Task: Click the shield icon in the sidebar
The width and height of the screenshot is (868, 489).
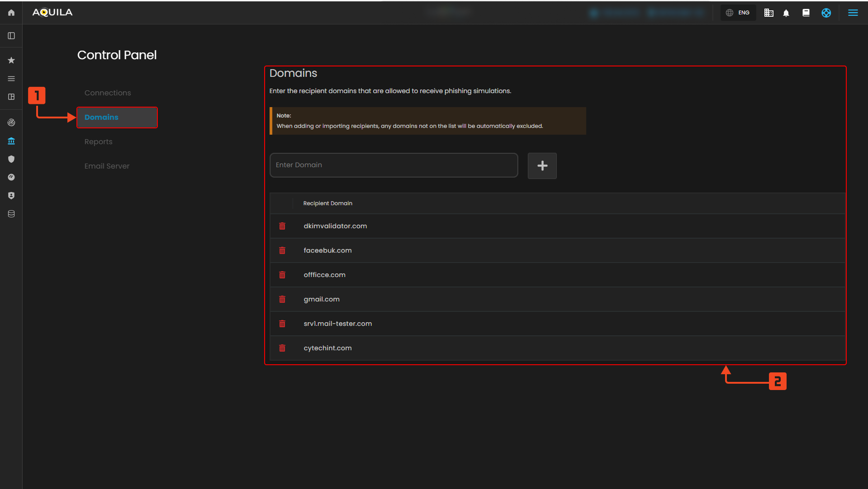Action: pos(11,159)
